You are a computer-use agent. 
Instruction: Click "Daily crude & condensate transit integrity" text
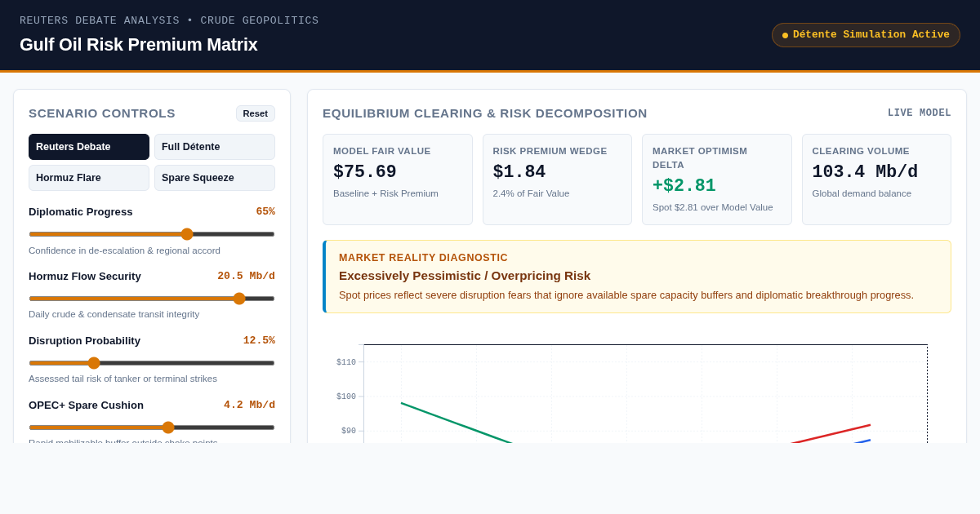pos(114,314)
